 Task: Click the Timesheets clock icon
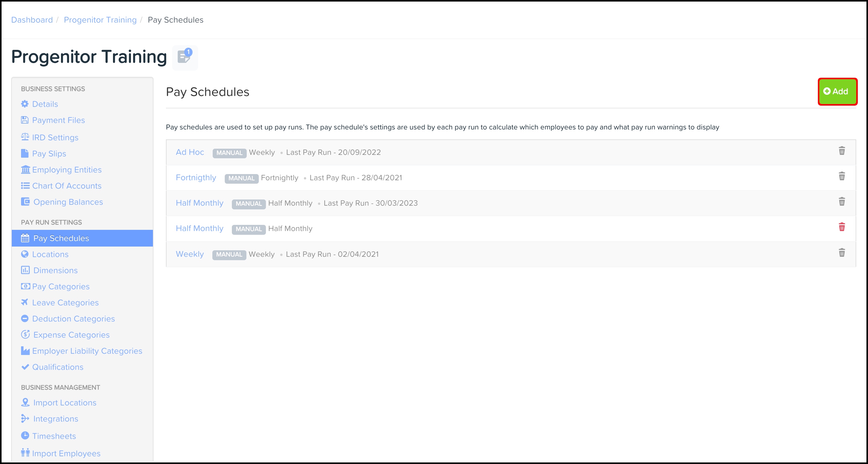25,435
